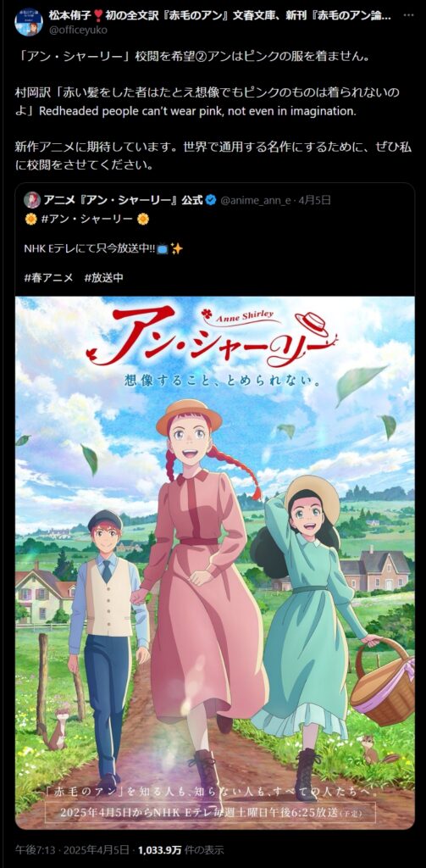Click the TV emoji in the quoted post
426x868 pixels.
click(163, 249)
